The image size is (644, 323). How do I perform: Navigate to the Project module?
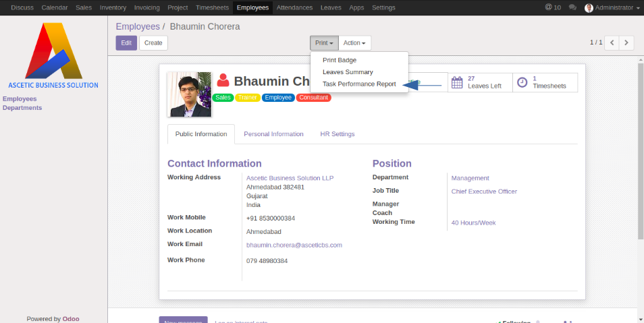pyautogui.click(x=178, y=7)
